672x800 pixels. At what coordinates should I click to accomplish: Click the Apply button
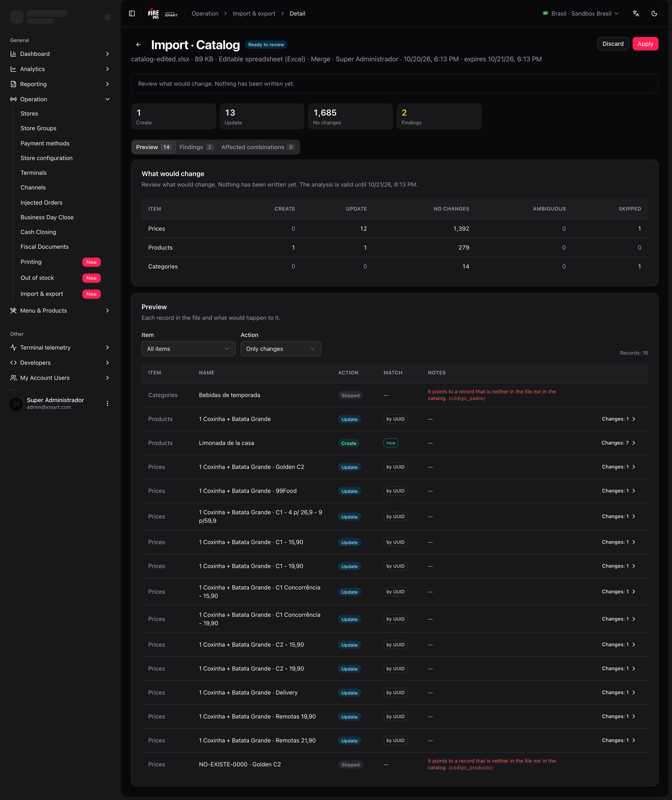tap(645, 44)
